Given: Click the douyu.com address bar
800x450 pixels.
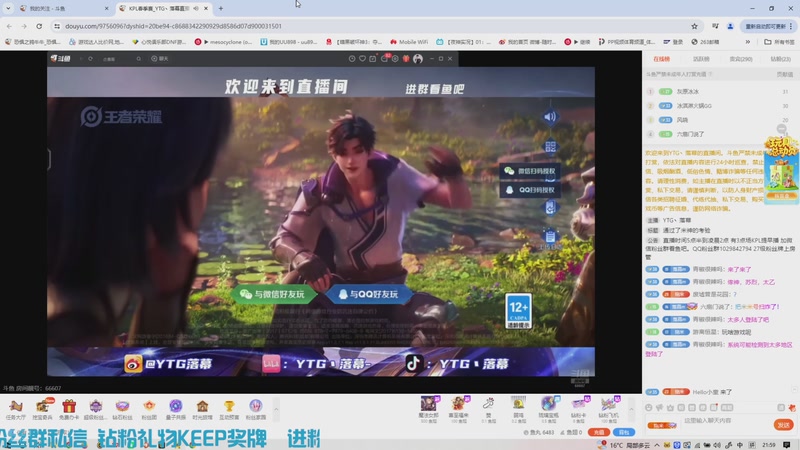Looking at the screenshot, I should (377, 26).
